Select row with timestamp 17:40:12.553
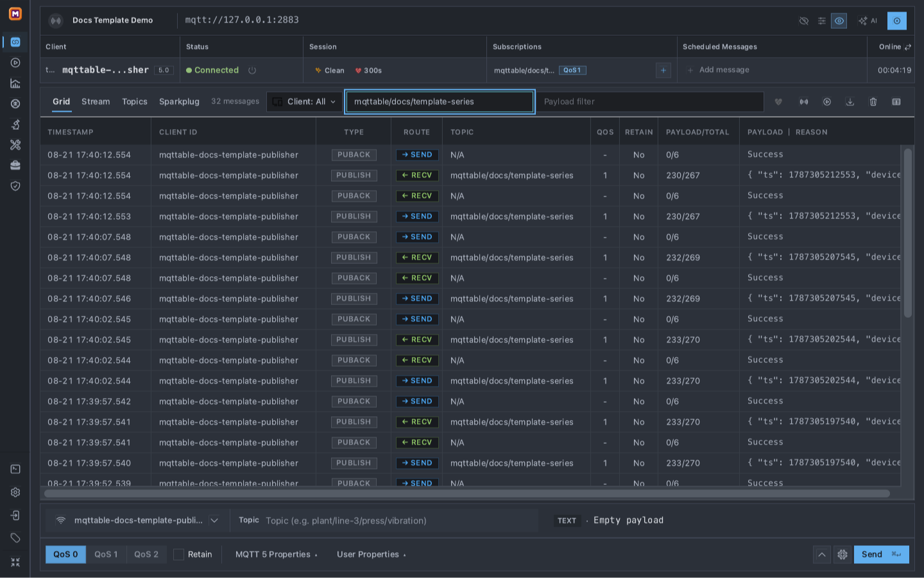The width and height of the screenshot is (924, 578). point(471,216)
